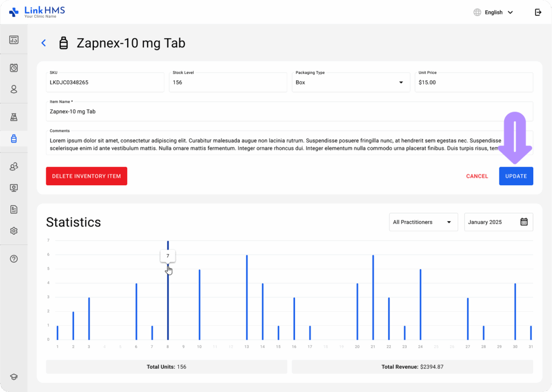
Task: Click the SKU input field
Action: tap(105, 82)
